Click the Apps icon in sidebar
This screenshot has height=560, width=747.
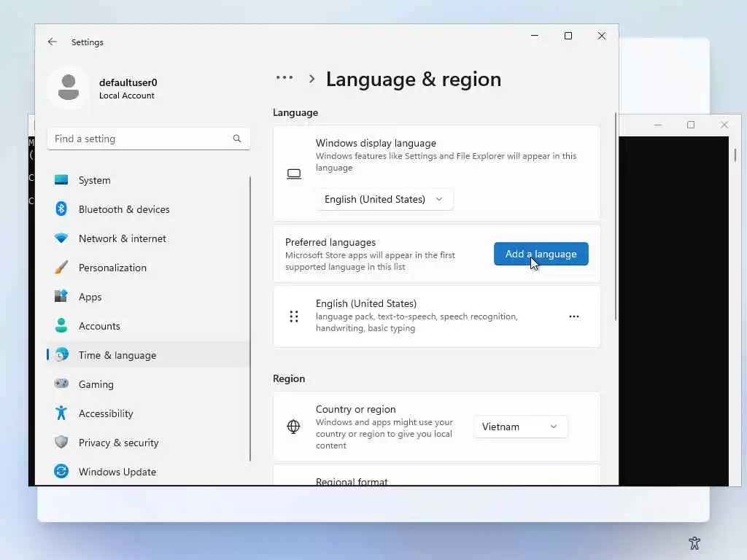click(x=61, y=296)
